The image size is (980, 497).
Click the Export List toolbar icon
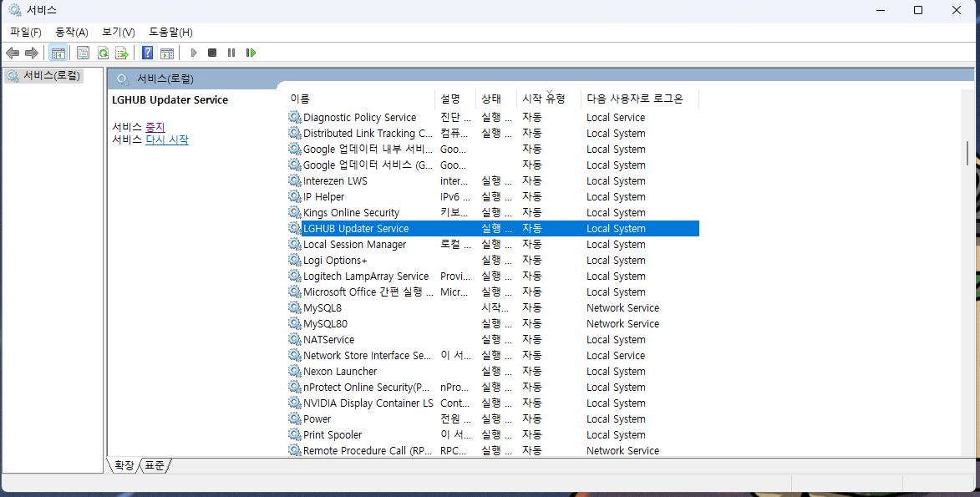point(123,52)
